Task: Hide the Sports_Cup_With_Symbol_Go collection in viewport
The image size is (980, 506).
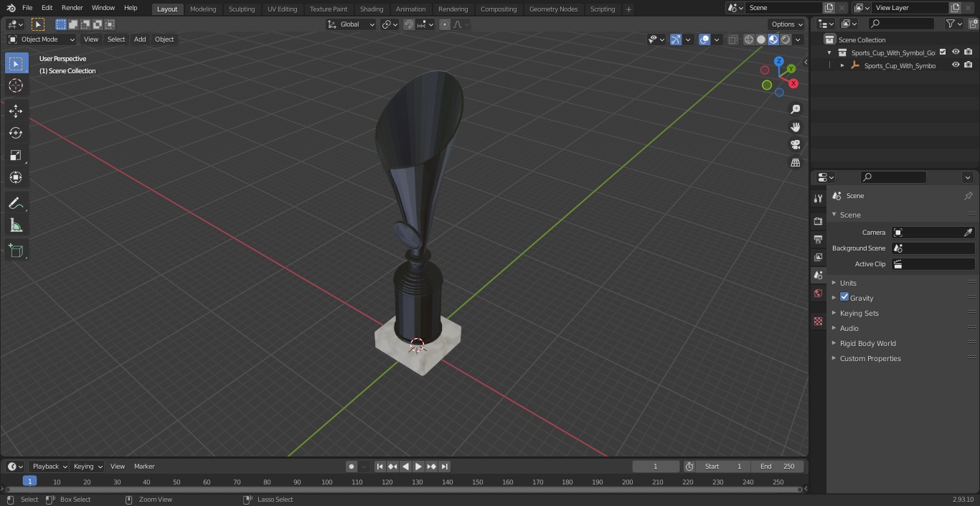Action: coord(956,52)
